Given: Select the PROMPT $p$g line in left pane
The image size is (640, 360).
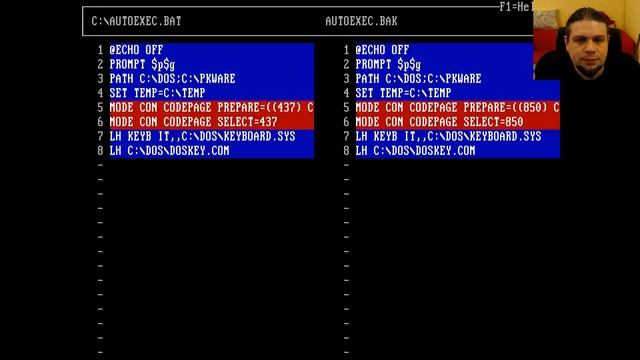Looking at the screenshot, I should click(212, 64).
